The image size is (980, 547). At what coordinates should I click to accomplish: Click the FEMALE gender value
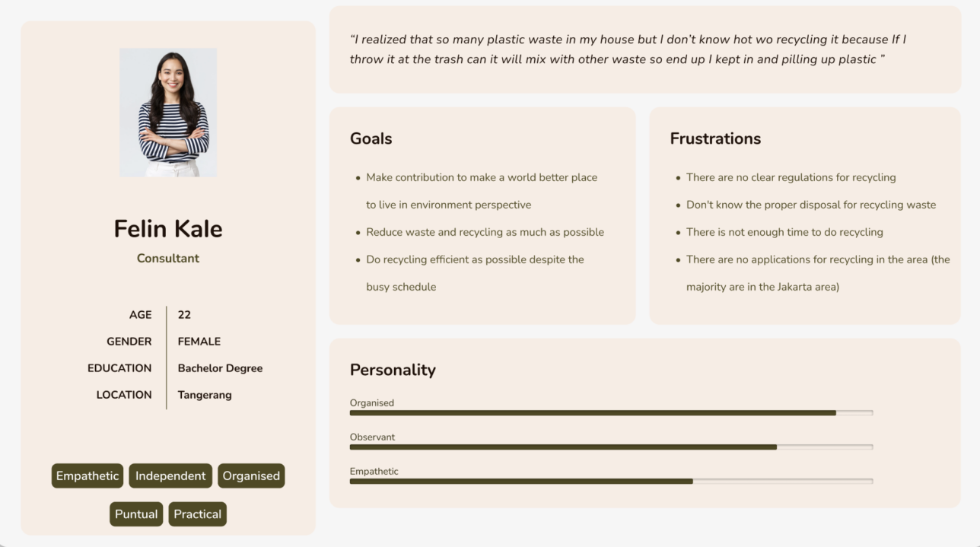coord(199,342)
